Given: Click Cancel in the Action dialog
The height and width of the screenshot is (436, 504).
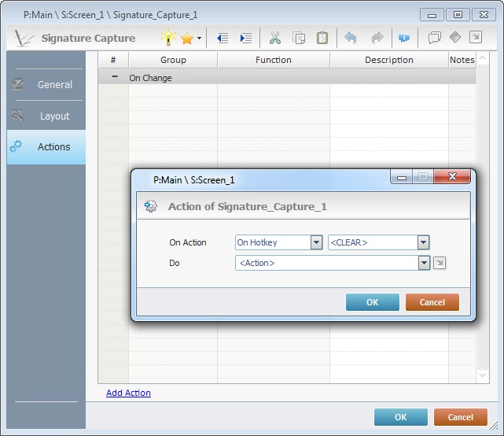Looking at the screenshot, I should tap(432, 302).
